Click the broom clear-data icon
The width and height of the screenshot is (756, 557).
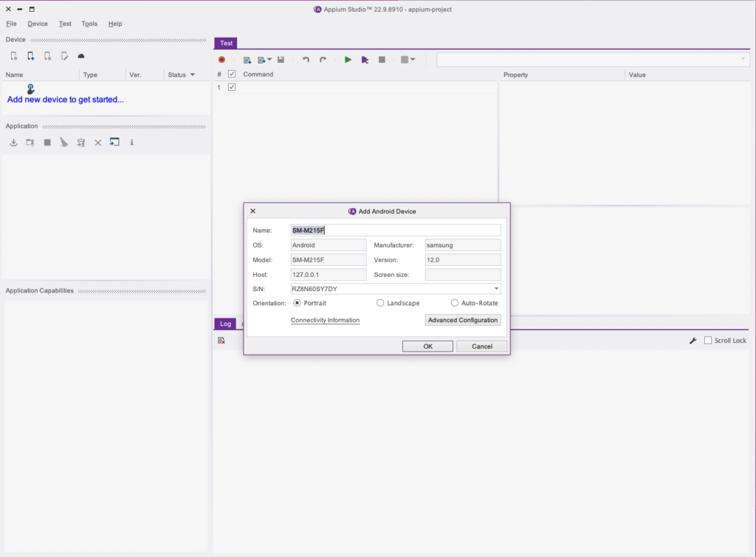[x=63, y=143]
